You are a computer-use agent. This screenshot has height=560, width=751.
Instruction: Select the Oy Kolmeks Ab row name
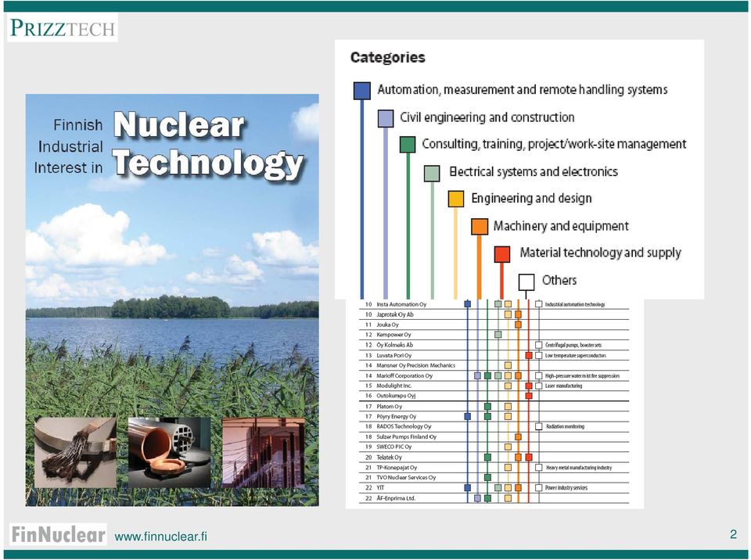(x=394, y=345)
